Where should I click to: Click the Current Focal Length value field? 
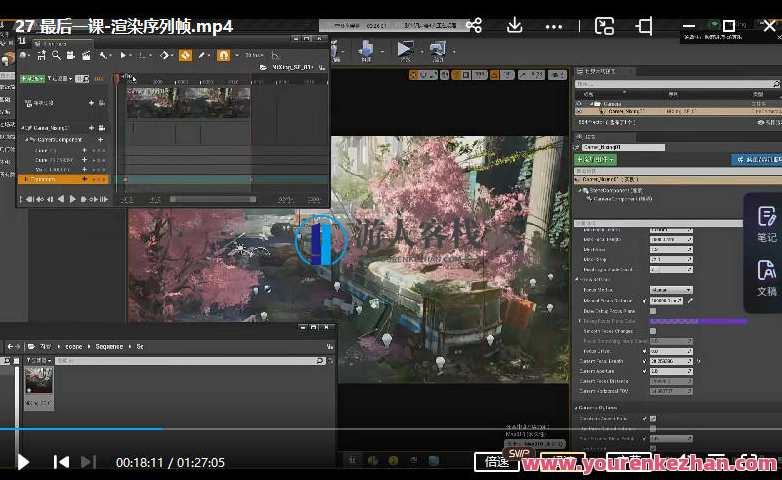pyautogui.click(x=671, y=361)
